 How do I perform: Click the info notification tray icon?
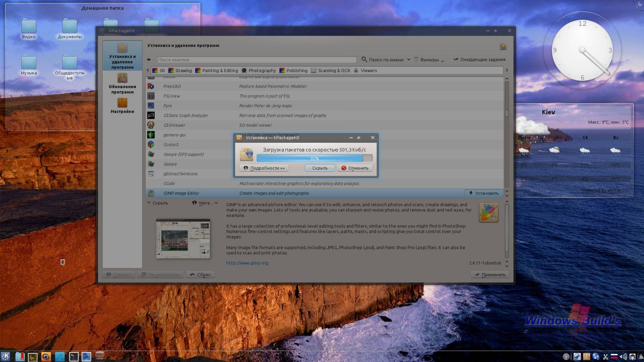[x=566, y=357]
